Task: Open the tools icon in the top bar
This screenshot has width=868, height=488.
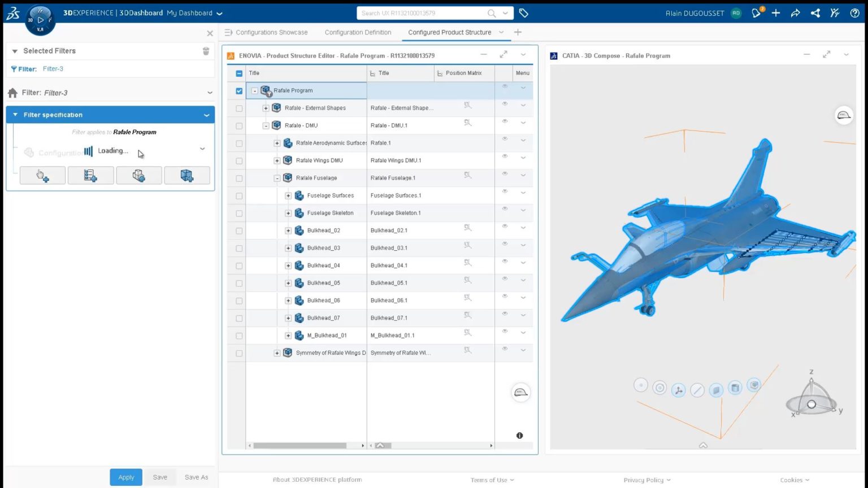Action: [x=835, y=13]
